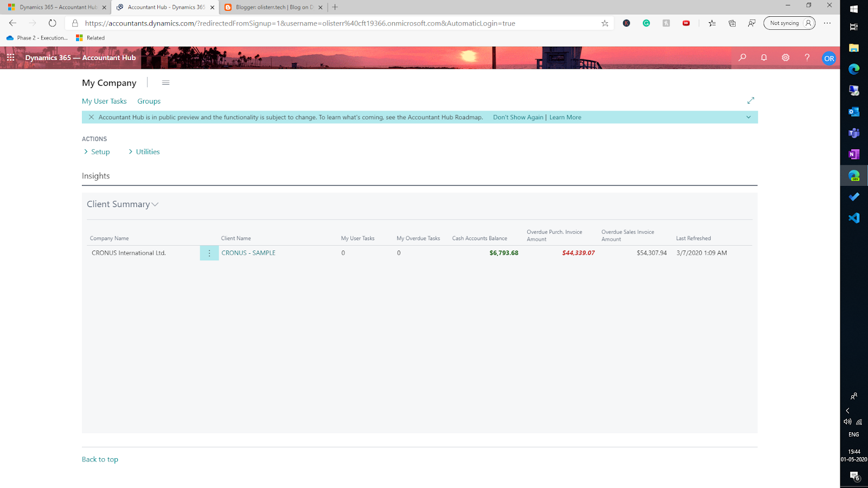This screenshot has height=488, width=868.
Task: Click the green Grammarly extension icon
Action: [646, 23]
